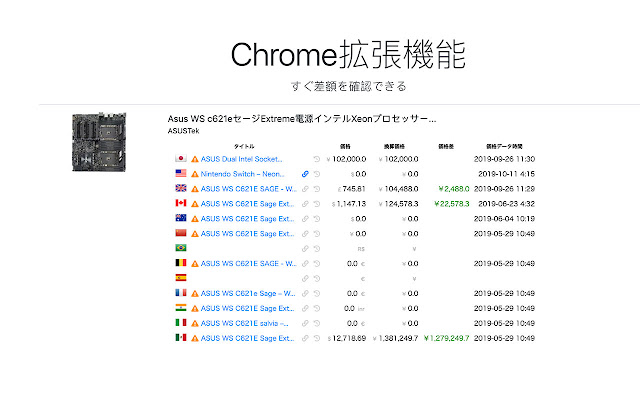Viewport: 640px width, 400px height.
Task: Click the link icon in the China row
Action: pos(305,234)
